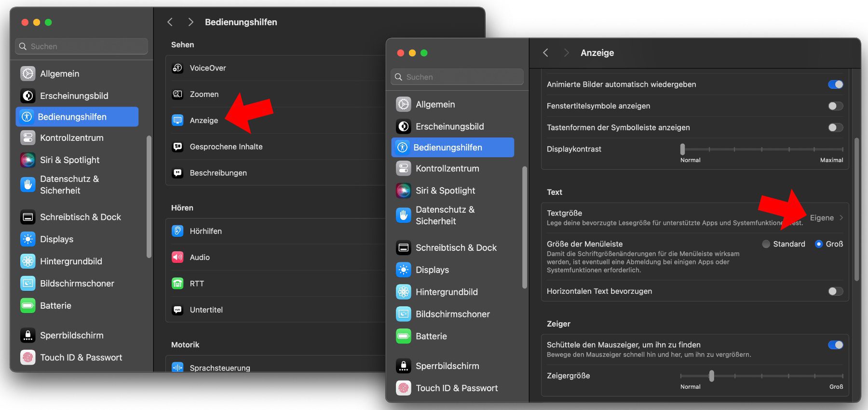
Task: Click the Zoomen magnifier icon
Action: (177, 94)
